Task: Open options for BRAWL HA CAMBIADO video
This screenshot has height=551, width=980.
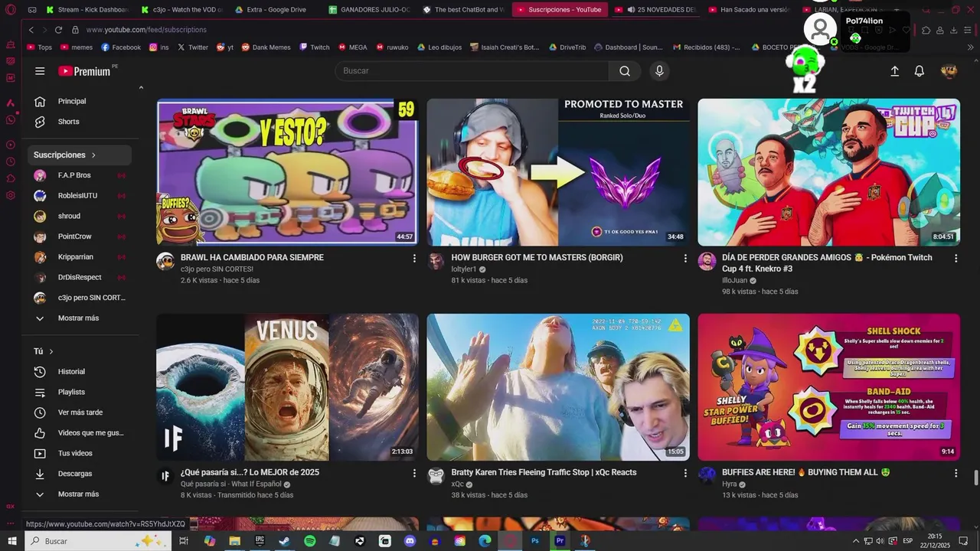Action: (414, 259)
